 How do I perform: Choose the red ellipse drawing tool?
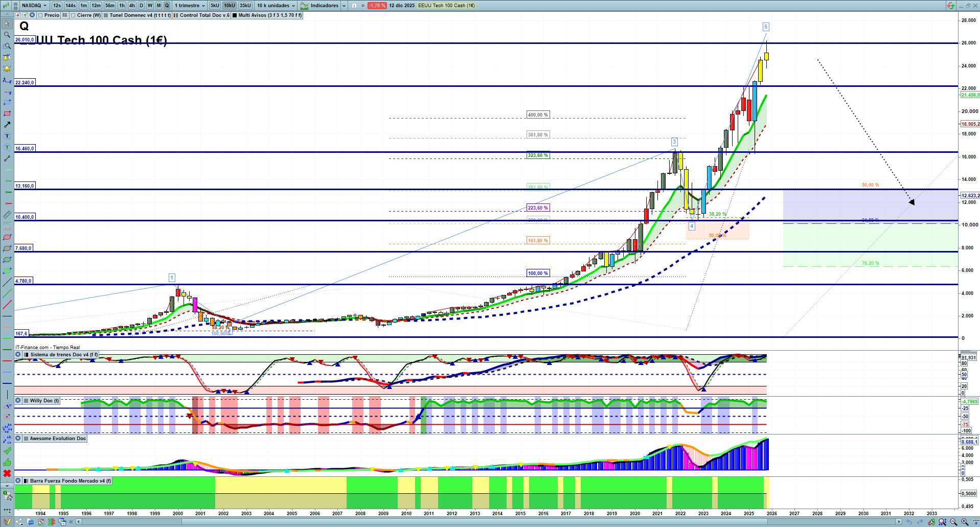click(7, 237)
